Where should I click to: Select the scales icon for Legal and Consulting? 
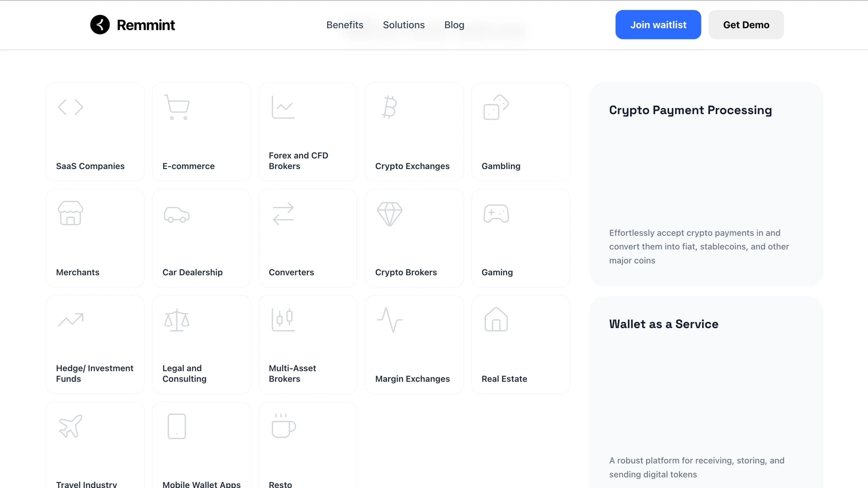176,320
